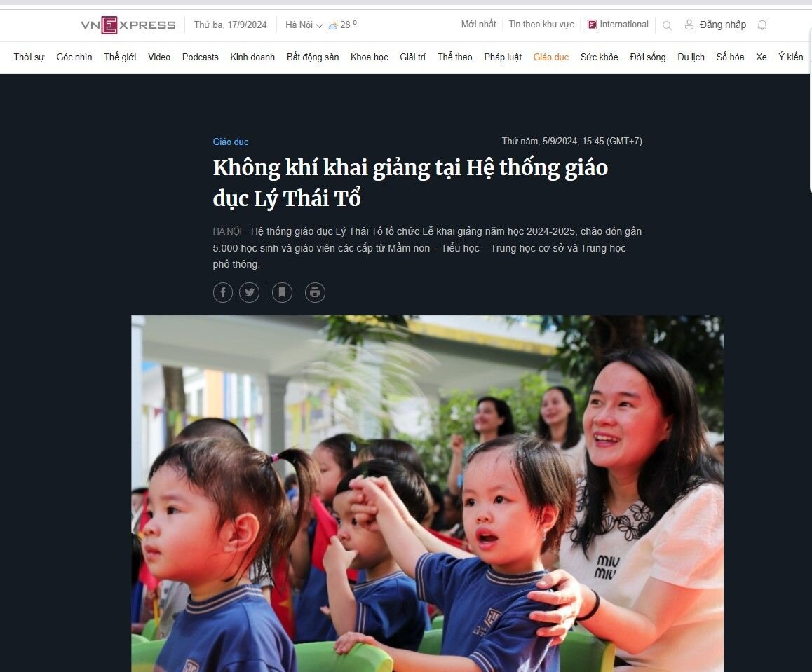Click the weather icon beside 28°
This screenshot has height=672, width=812.
pyautogui.click(x=333, y=25)
